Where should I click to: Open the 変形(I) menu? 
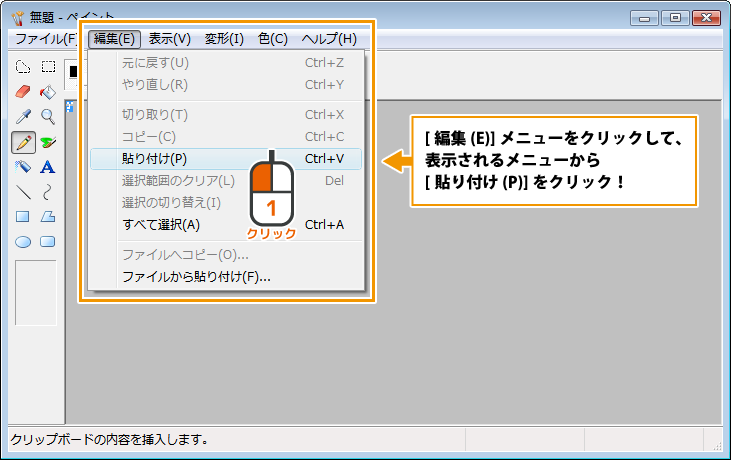(x=224, y=39)
